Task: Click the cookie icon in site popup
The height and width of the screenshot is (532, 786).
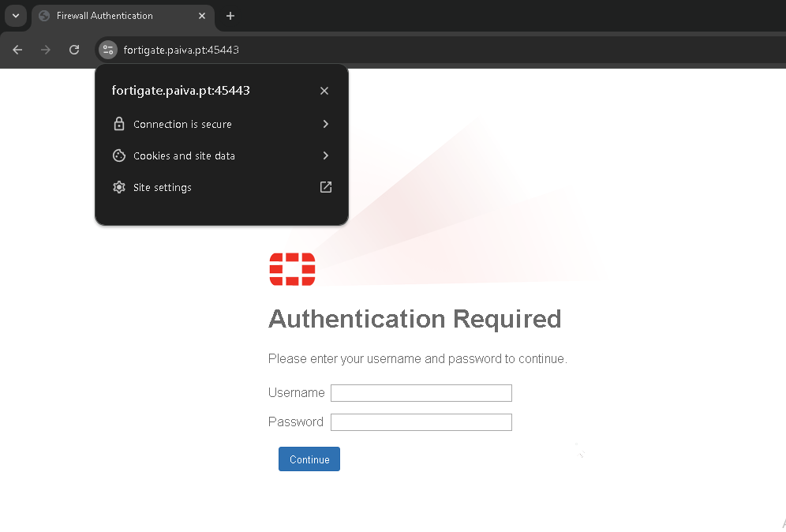Action: pos(119,155)
